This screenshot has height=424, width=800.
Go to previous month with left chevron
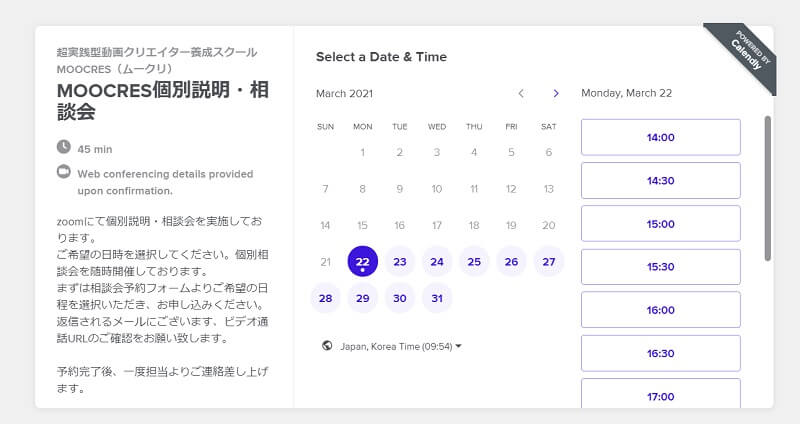(520, 93)
